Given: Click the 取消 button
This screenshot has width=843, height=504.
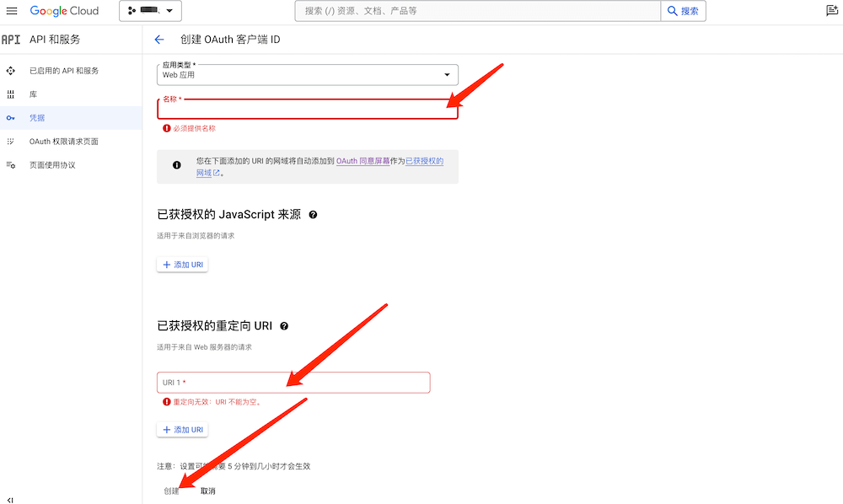Looking at the screenshot, I should (x=208, y=491).
